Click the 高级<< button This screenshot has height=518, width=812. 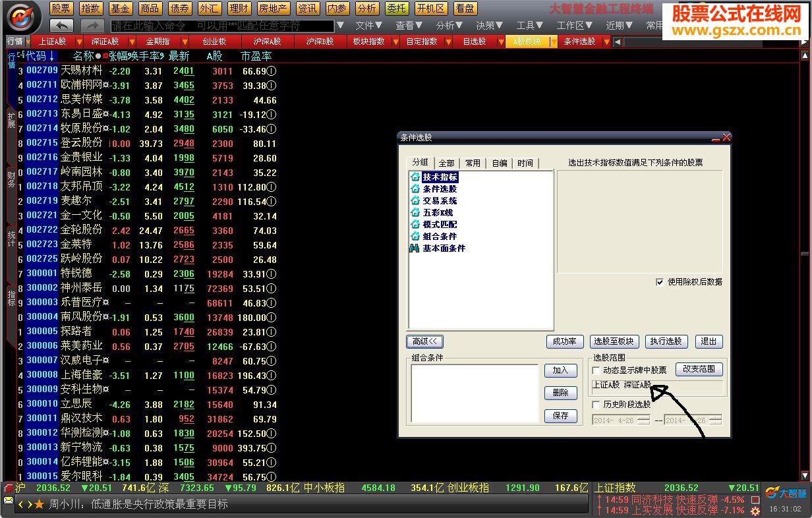[x=425, y=341]
